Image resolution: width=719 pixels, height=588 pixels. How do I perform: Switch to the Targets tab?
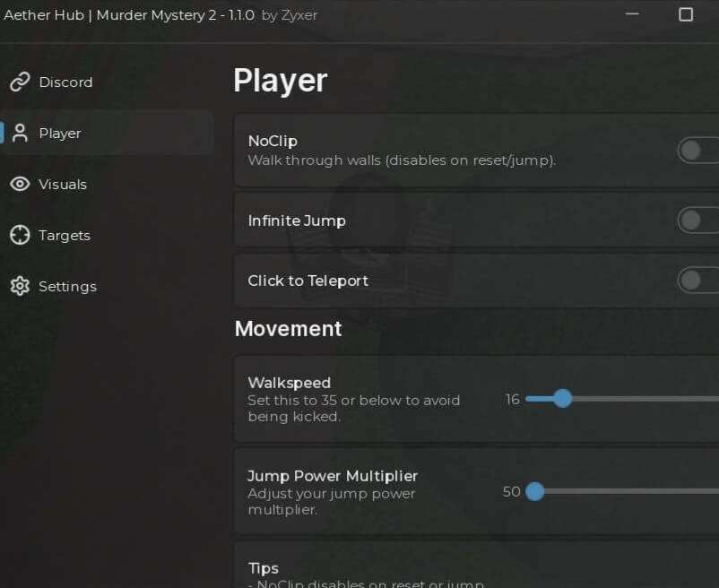(x=65, y=235)
